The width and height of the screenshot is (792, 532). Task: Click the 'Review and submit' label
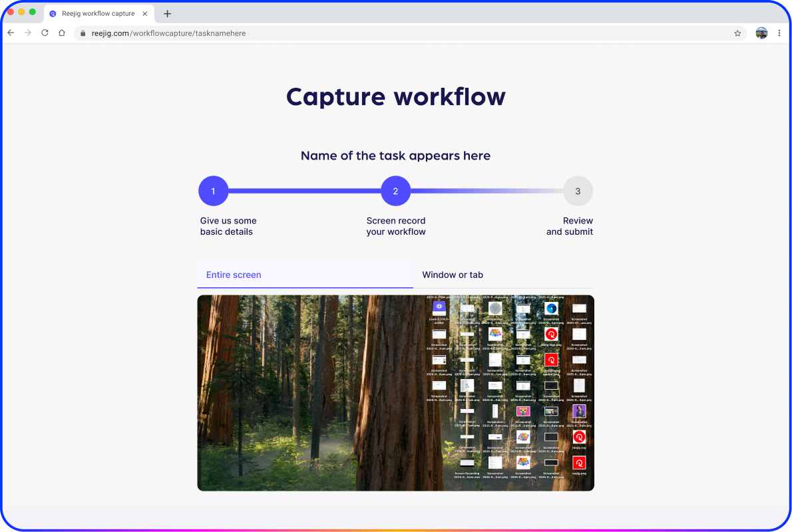tap(570, 226)
